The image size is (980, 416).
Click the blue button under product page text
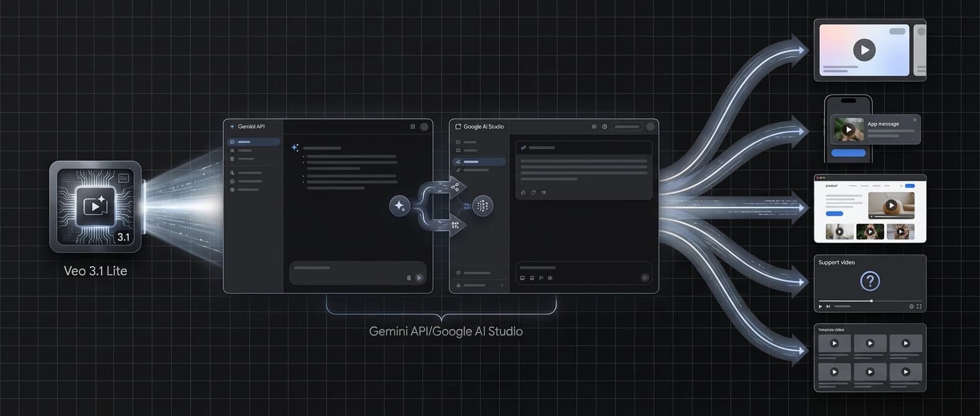point(835,214)
